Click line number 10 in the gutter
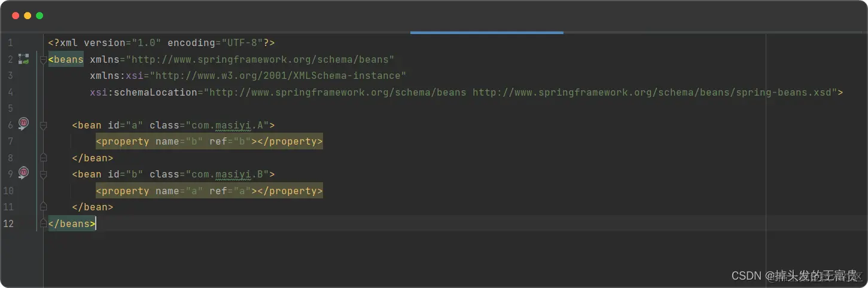This screenshot has height=288, width=868. click(8, 191)
